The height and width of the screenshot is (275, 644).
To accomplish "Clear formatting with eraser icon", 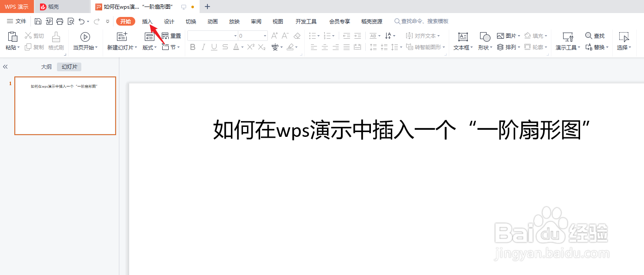I will point(297,36).
